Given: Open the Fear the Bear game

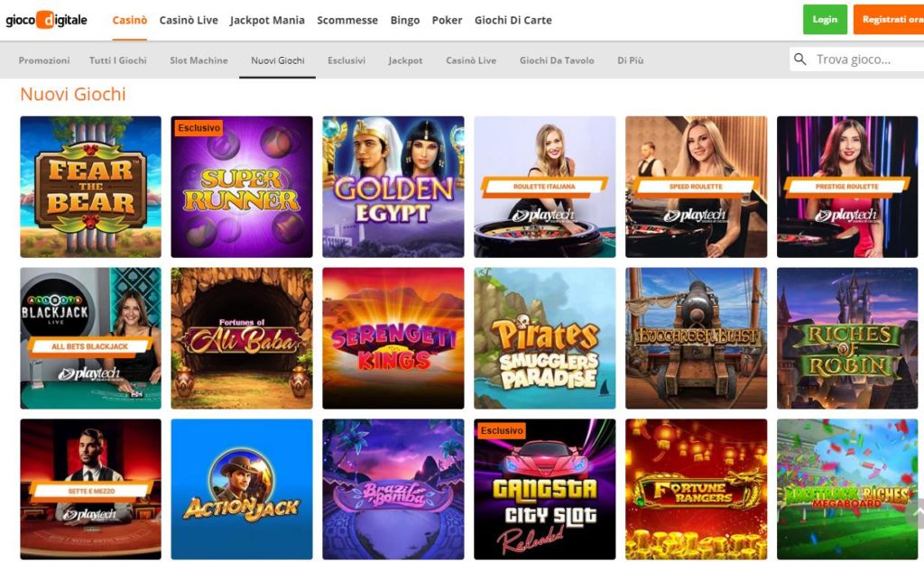Looking at the screenshot, I should pyautogui.click(x=91, y=187).
